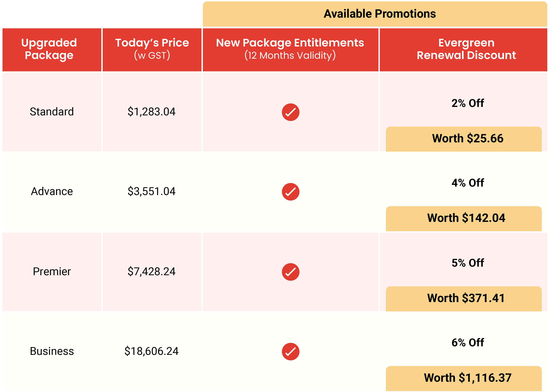Select the Standard package name
This screenshot has width=550, height=392.
click(x=52, y=112)
